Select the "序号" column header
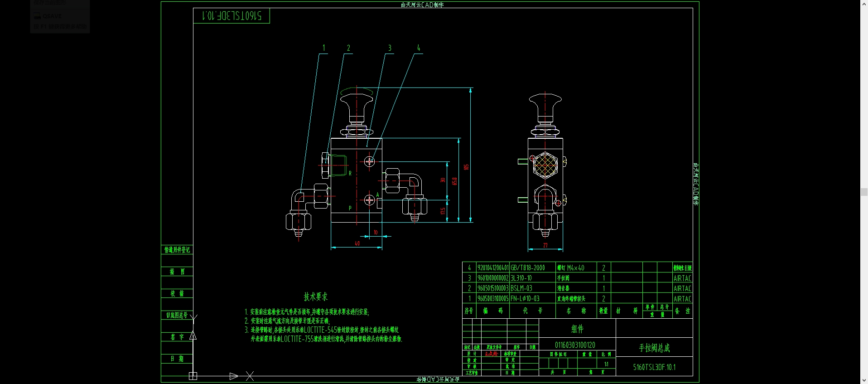This screenshot has width=868, height=384. pos(469,311)
